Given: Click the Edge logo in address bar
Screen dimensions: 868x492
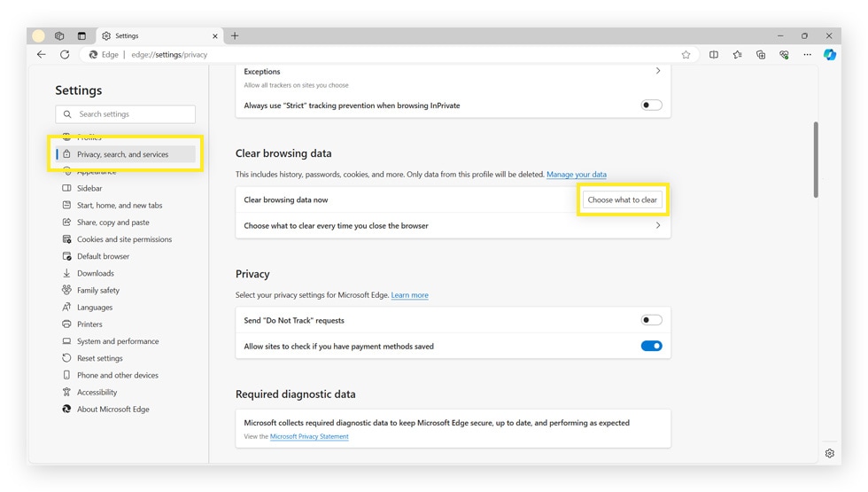Looking at the screenshot, I should [x=93, y=54].
